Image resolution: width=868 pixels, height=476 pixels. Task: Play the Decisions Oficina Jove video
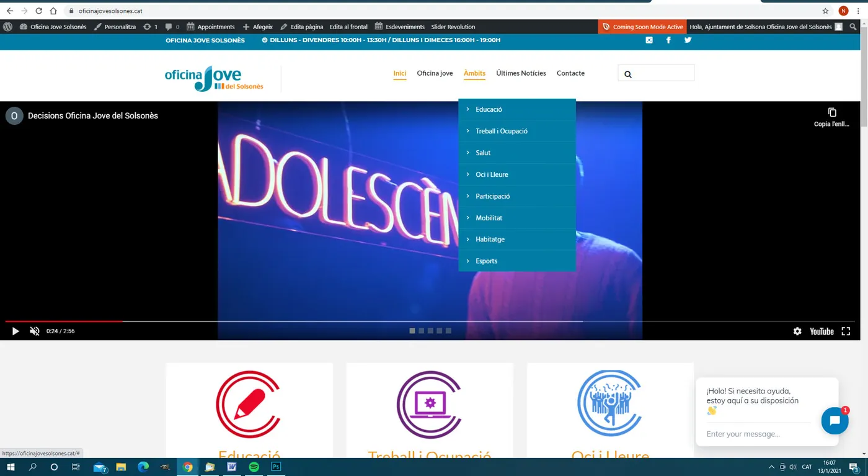[15, 331]
